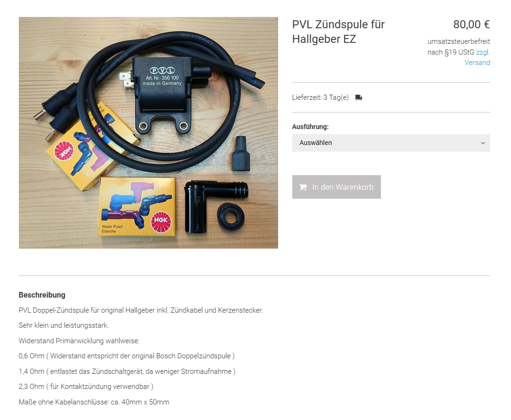Image resolution: width=511 pixels, height=420 pixels.
Task: Click the 80,00 € price
Action: 471,24
